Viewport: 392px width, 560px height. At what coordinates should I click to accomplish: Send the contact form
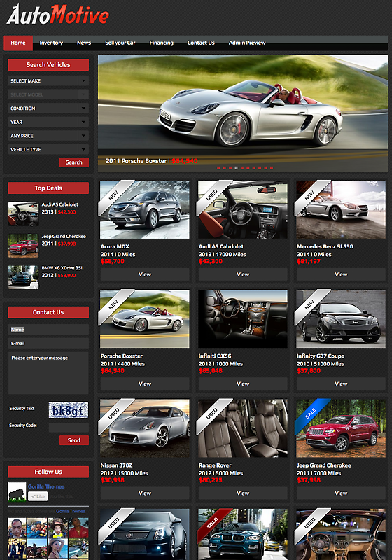click(x=74, y=440)
